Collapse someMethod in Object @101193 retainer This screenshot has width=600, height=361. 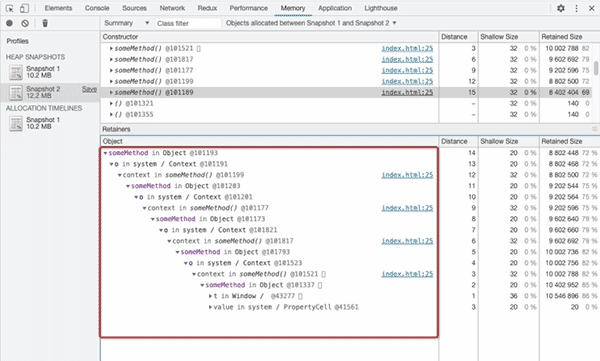[105, 153]
